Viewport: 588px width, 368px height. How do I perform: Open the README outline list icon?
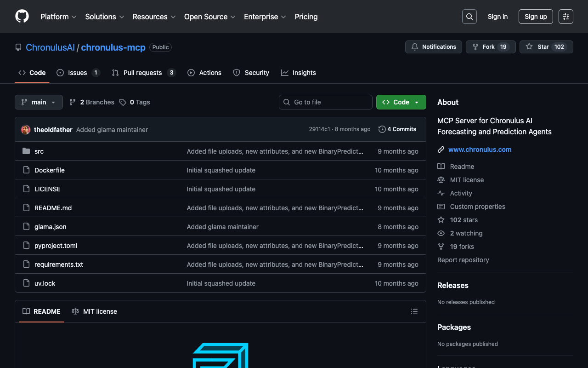(414, 311)
